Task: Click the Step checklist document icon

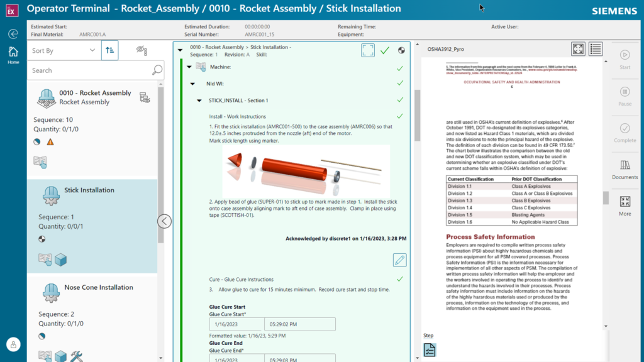Action: 430,350
